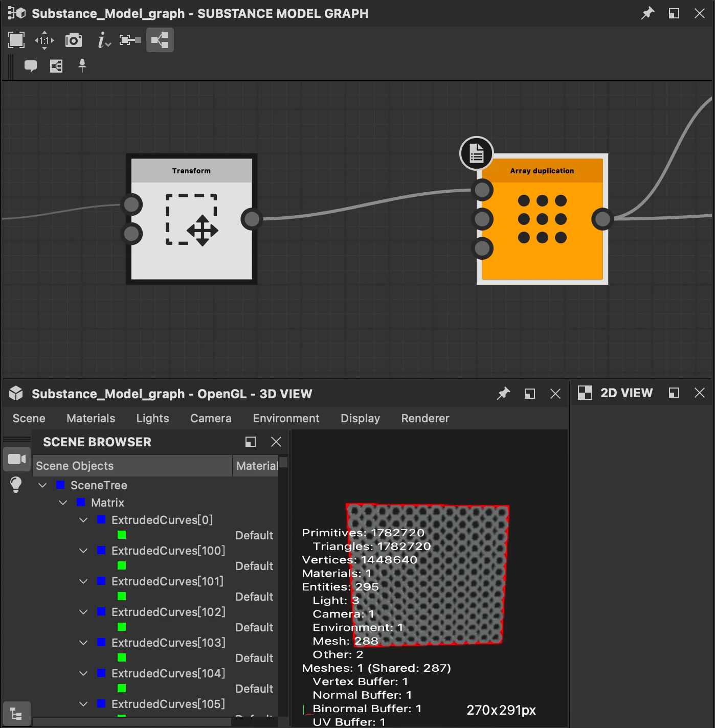This screenshot has width=715, height=728.
Task: Float the Scene Browser panel
Action: [x=251, y=442]
